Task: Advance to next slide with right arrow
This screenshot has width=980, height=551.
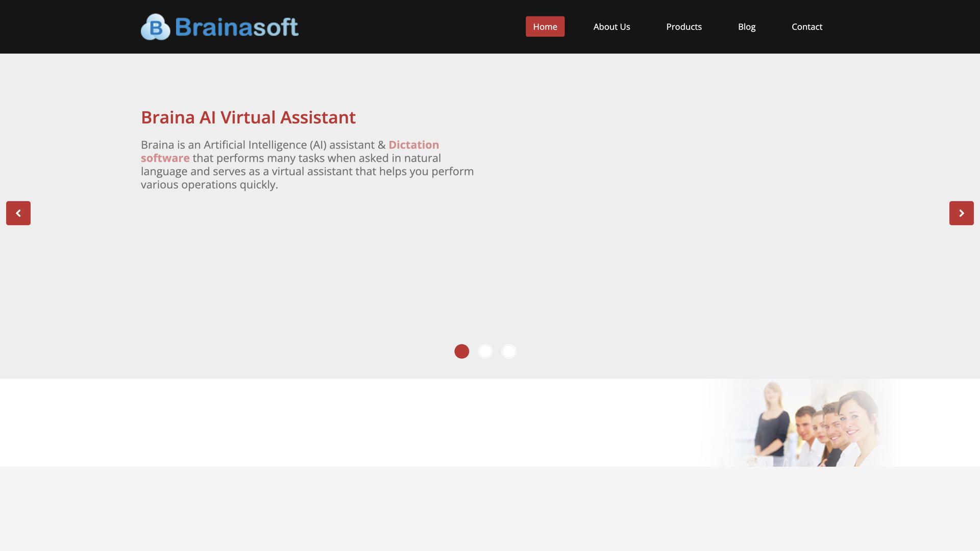Action: [x=961, y=213]
